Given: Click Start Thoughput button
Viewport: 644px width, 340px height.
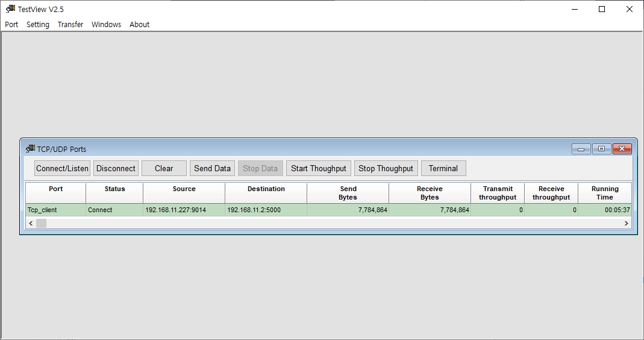Looking at the screenshot, I should [319, 168].
